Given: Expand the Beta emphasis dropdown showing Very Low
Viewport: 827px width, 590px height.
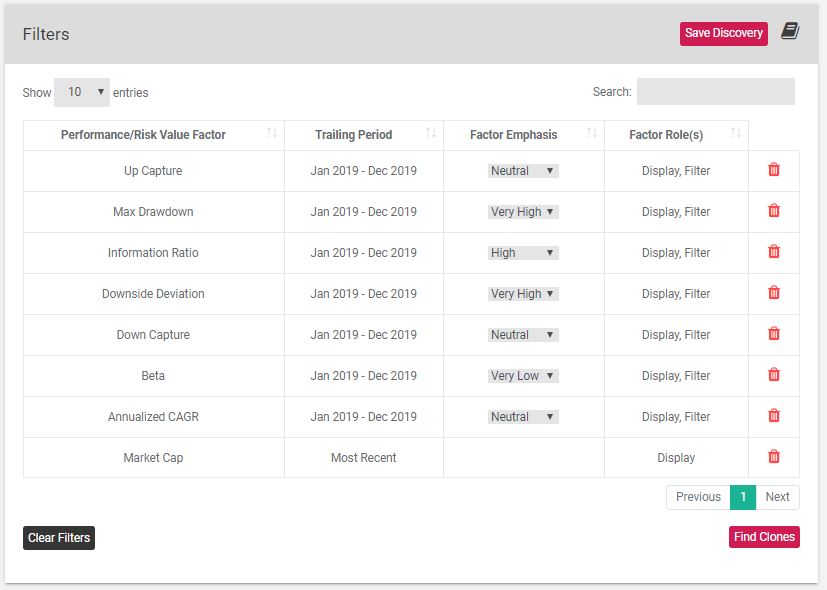Looking at the screenshot, I should pos(523,376).
